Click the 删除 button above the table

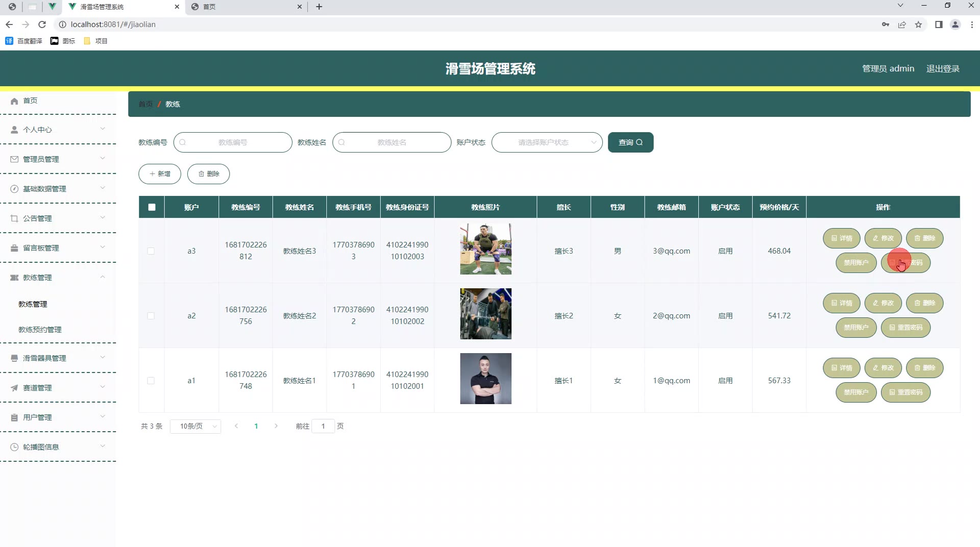coord(208,174)
